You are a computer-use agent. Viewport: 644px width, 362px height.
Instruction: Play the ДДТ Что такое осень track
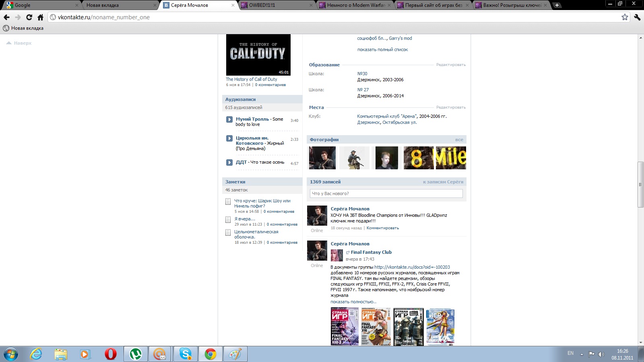click(229, 162)
